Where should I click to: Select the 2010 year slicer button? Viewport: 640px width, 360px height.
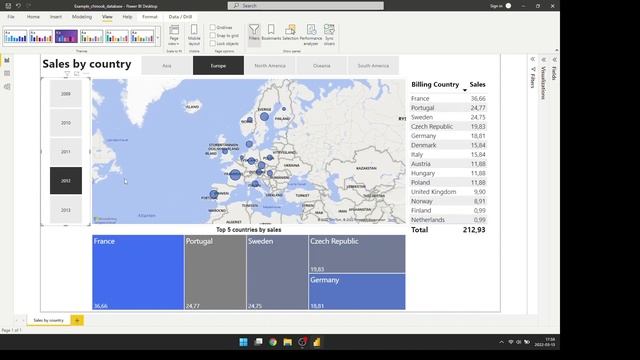tap(66, 122)
